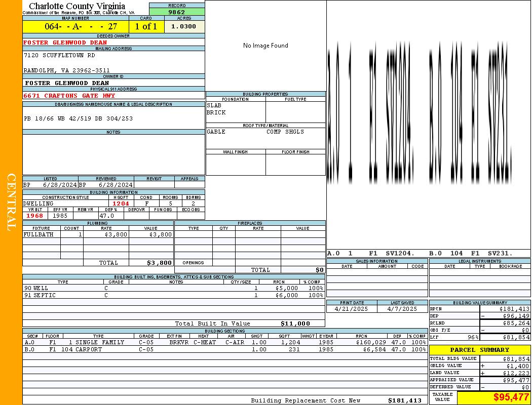The height and width of the screenshot is (405, 532).
Task: Click the BRICK foundation entry
Action: point(216,112)
